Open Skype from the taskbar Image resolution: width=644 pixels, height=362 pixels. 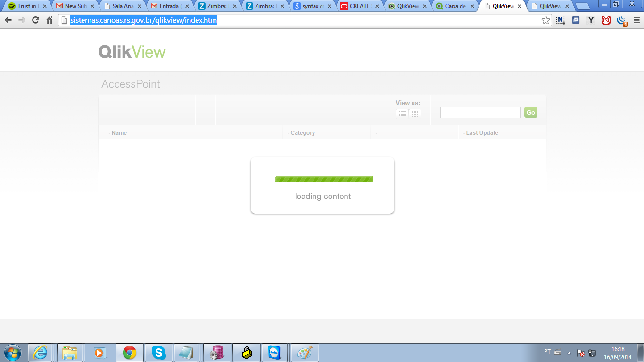pyautogui.click(x=159, y=353)
